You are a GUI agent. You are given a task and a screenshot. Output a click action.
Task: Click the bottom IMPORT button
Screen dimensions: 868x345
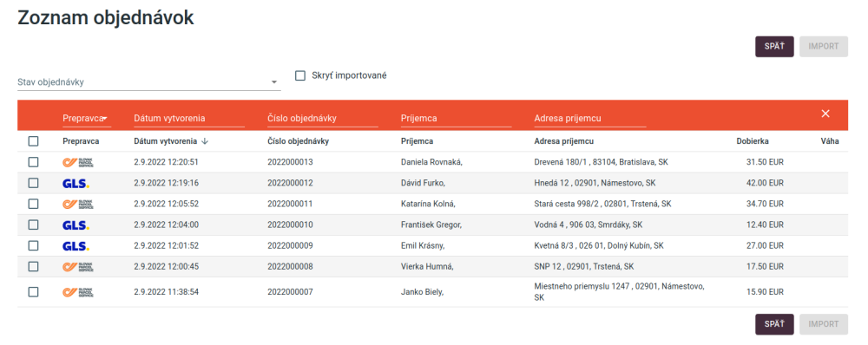click(x=824, y=324)
